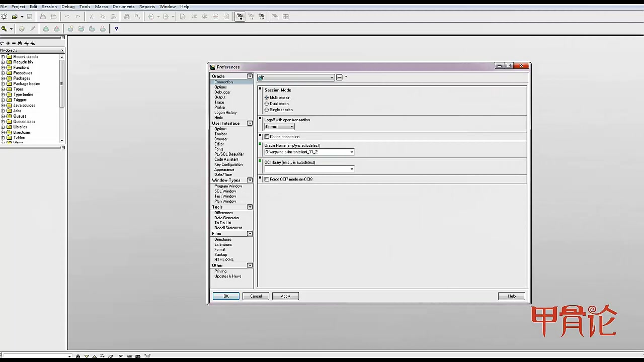Select Multi session radio button
The image size is (644, 362).
[x=267, y=98]
